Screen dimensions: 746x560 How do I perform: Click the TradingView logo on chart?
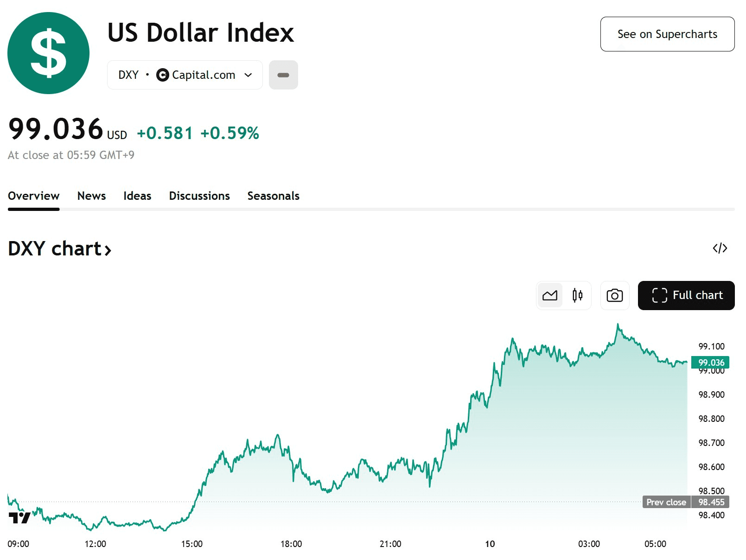19,517
